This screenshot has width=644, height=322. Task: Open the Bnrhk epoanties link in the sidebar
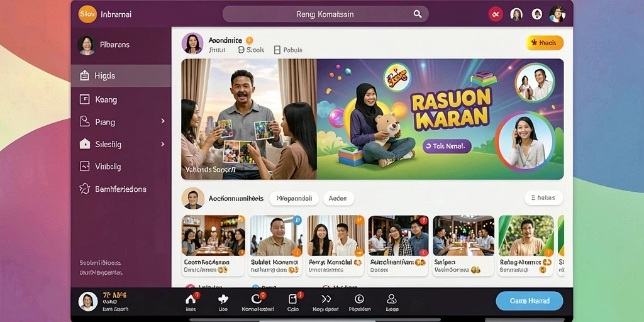(101, 272)
